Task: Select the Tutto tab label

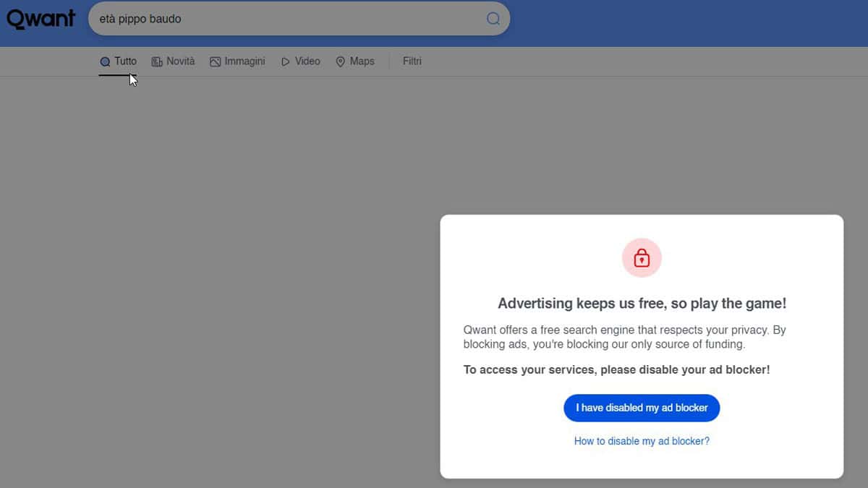Action: point(125,61)
